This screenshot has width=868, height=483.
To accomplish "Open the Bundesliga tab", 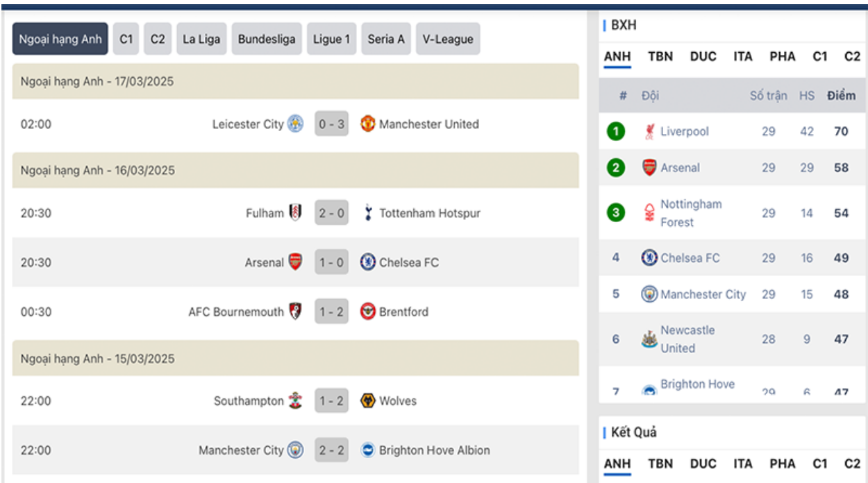I will point(267,40).
